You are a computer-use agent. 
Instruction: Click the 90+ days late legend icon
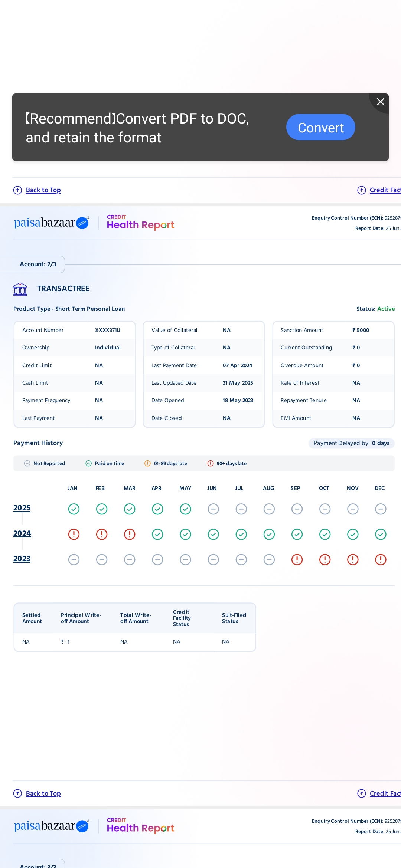coord(211,463)
